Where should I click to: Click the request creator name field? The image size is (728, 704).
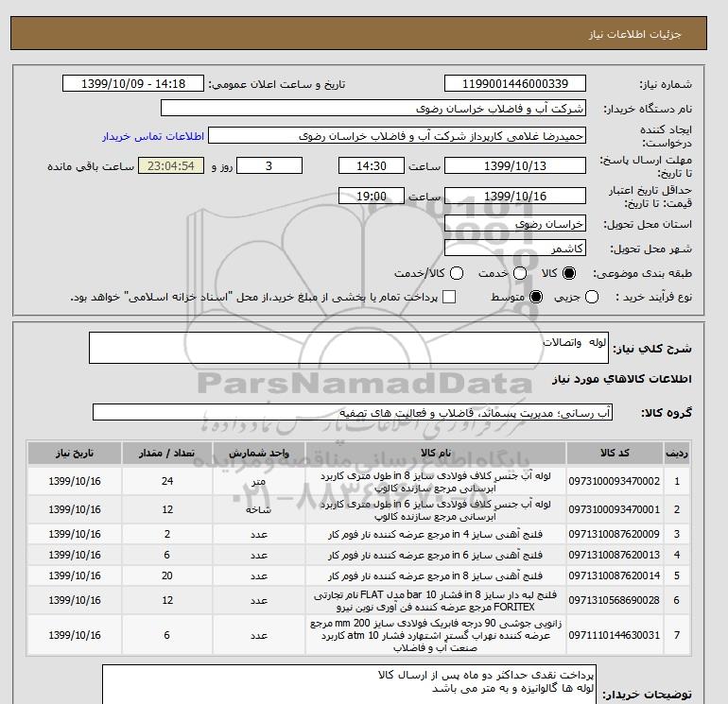tap(397, 136)
